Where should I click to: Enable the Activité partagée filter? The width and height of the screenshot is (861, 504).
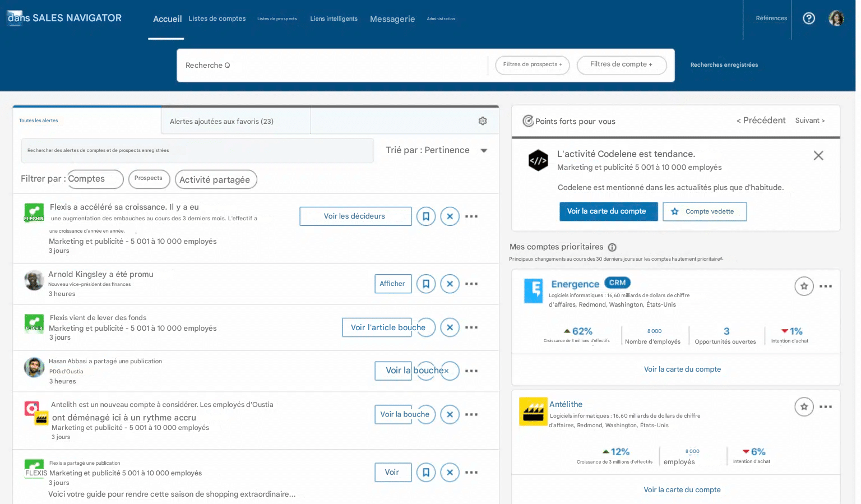[216, 179]
